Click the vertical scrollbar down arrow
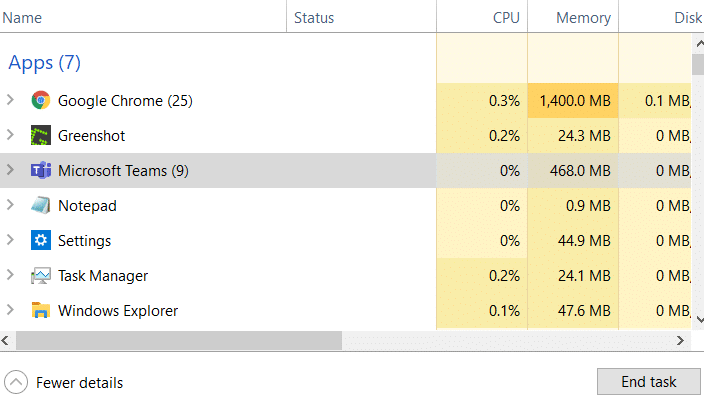The image size is (704, 403). click(x=697, y=318)
